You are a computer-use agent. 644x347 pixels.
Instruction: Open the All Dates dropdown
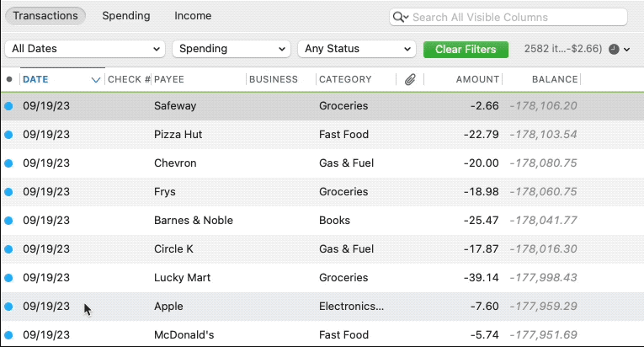coord(84,49)
